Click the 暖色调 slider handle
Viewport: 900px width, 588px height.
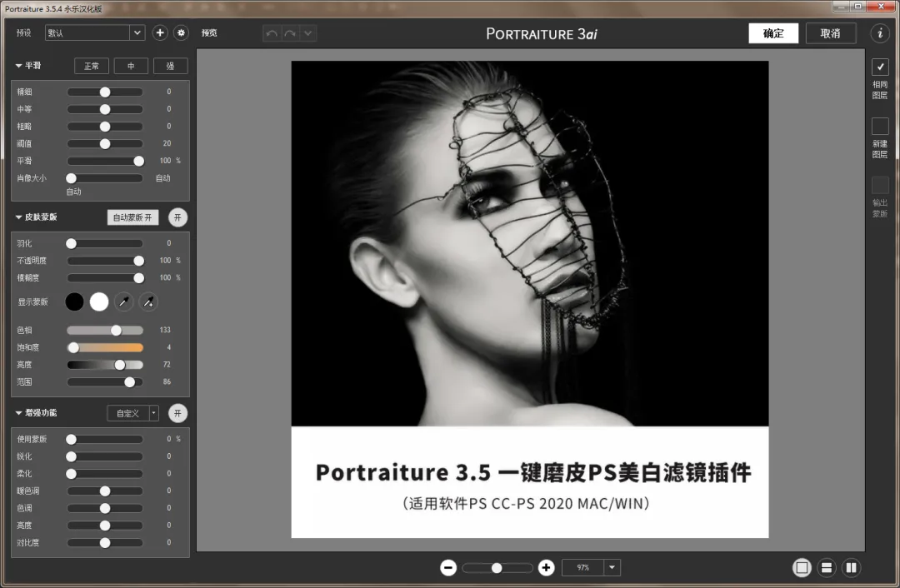pos(105,491)
